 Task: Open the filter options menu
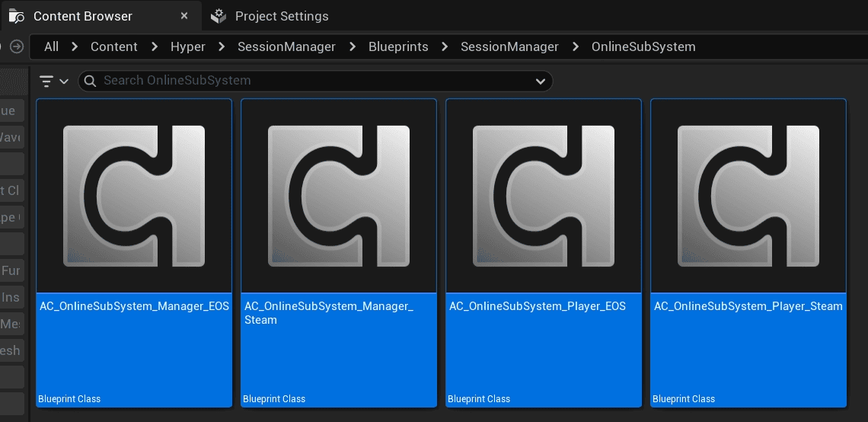click(54, 82)
